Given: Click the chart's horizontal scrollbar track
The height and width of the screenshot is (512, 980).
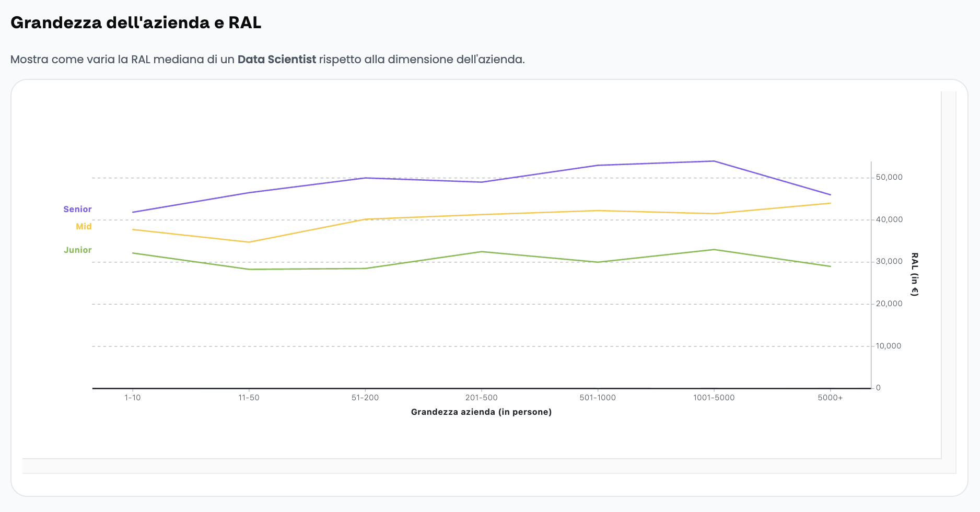Looking at the screenshot, I should 481,466.
